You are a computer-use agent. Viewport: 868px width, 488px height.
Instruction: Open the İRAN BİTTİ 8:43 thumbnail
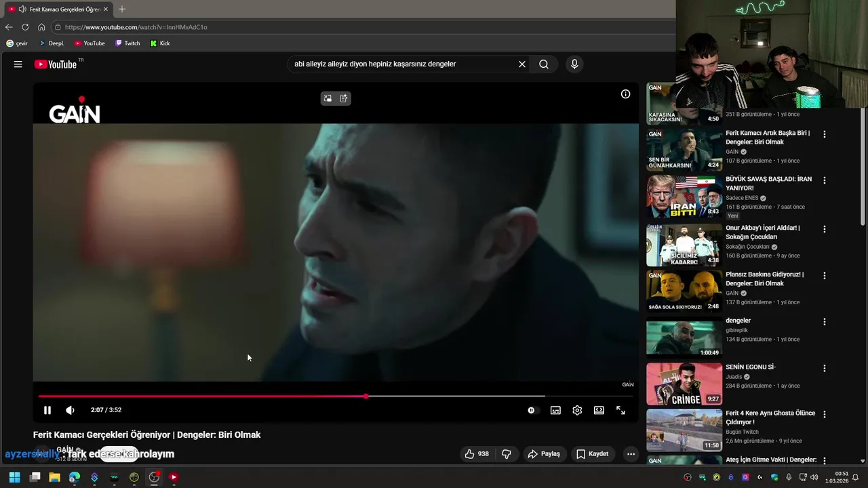(x=684, y=197)
